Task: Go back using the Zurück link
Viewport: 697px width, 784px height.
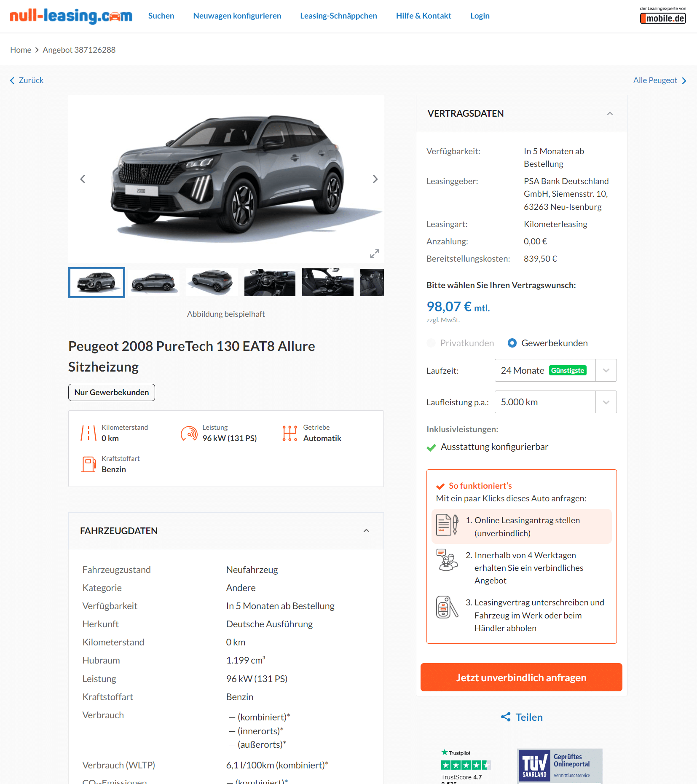Action: [x=27, y=80]
